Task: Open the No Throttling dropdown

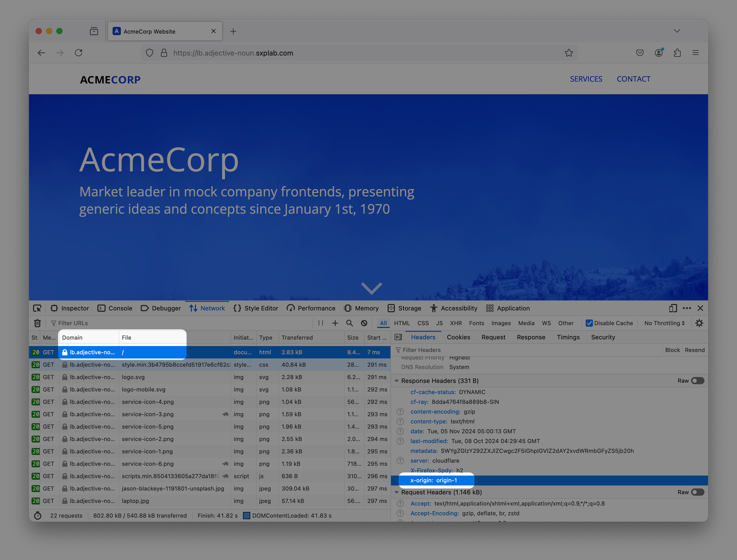Action: [664, 323]
